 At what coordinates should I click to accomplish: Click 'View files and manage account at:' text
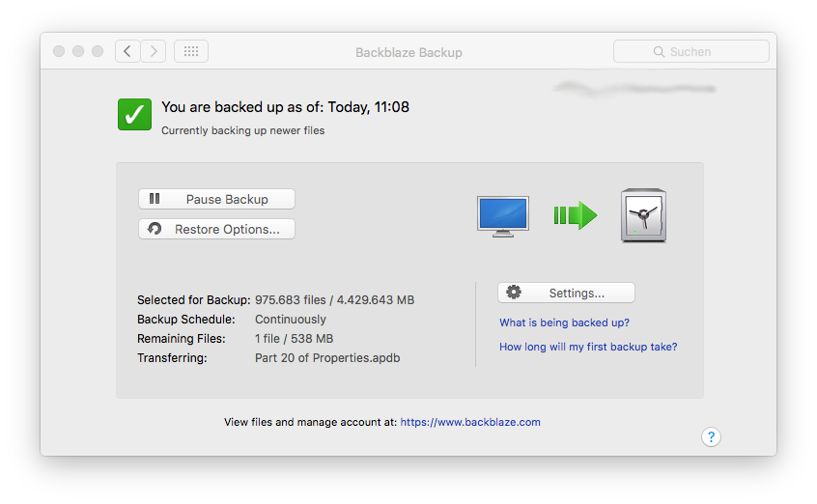[311, 422]
